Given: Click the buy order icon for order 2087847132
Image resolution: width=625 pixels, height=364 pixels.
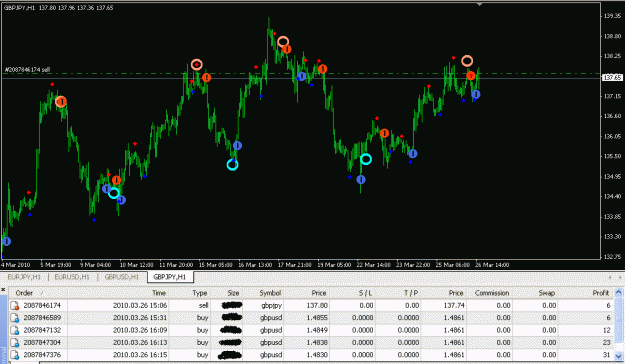Looking at the screenshot, I should tap(15, 331).
